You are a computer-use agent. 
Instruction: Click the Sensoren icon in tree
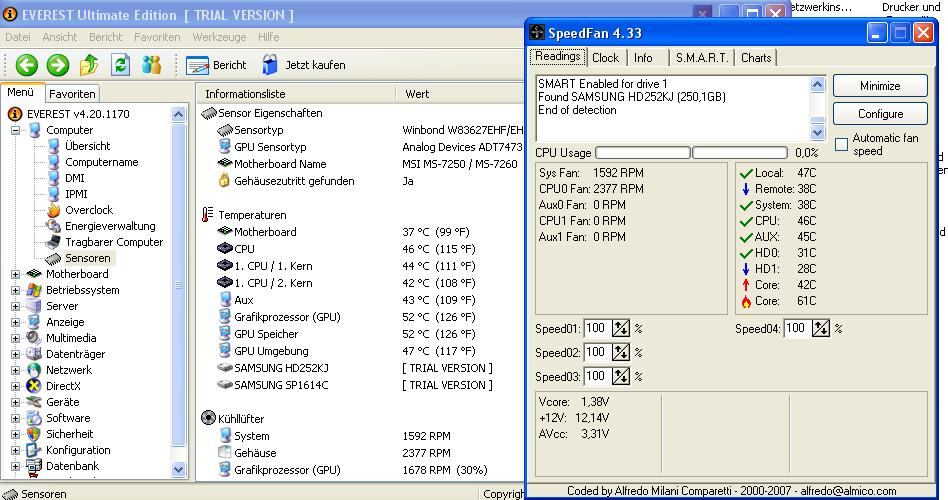53,258
